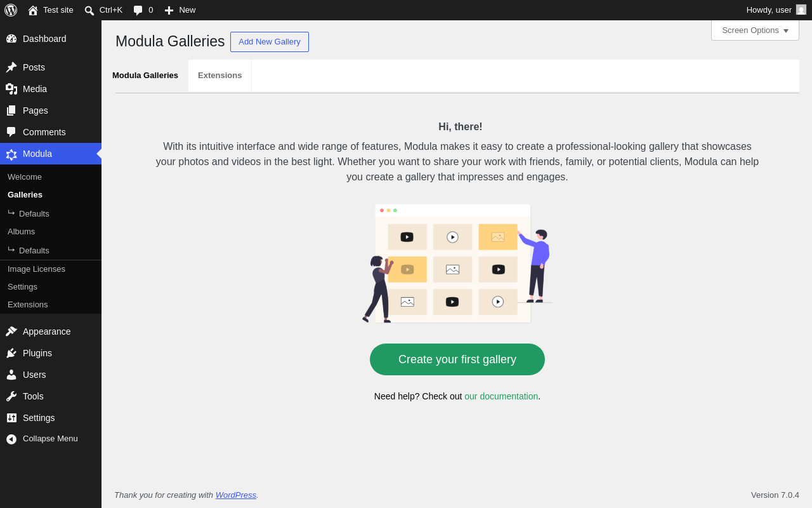Click the Media icon in sidebar
Viewport: 812px width, 508px height.
pos(11,89)
